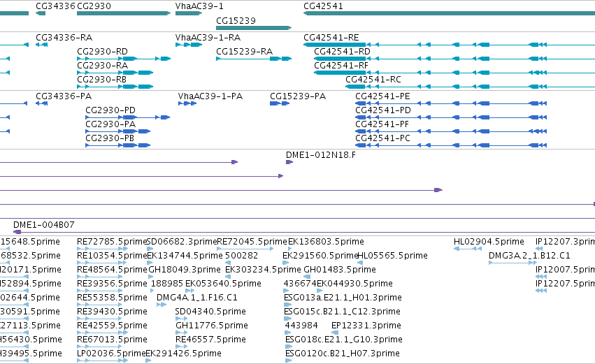Click EST RE39356.5prime
The width and height of the screenshot is (595, 364).
click(x=112, y=284)
